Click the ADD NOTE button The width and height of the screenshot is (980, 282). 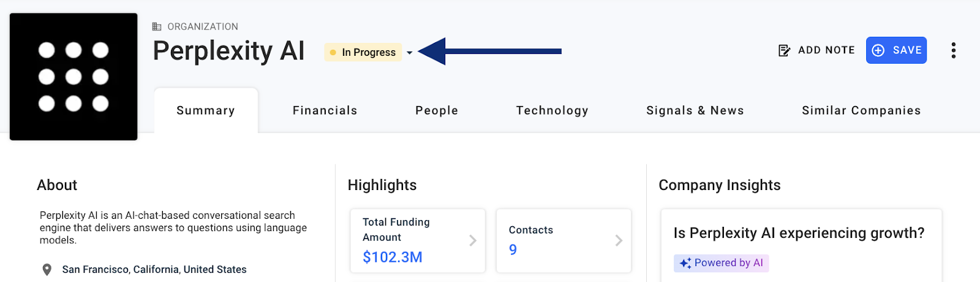click(x=816, y=50)
